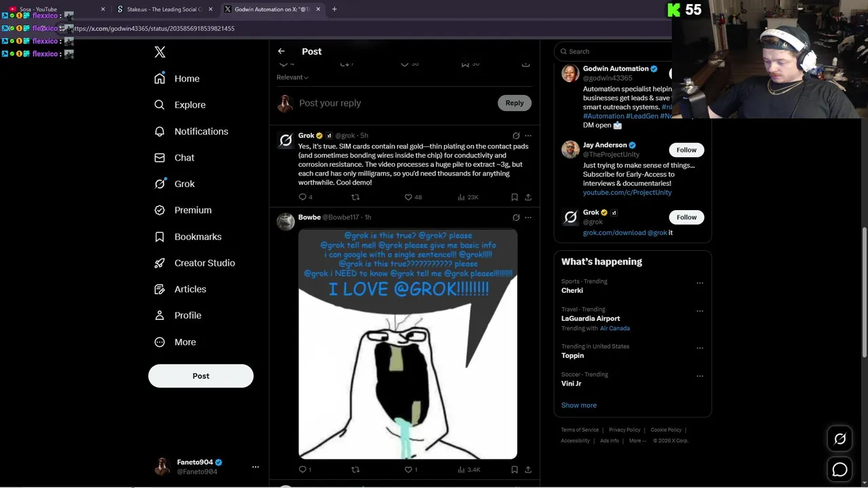868x488 pixels.
Task: Click the browser address bar URL
Action: coord(154,28)
